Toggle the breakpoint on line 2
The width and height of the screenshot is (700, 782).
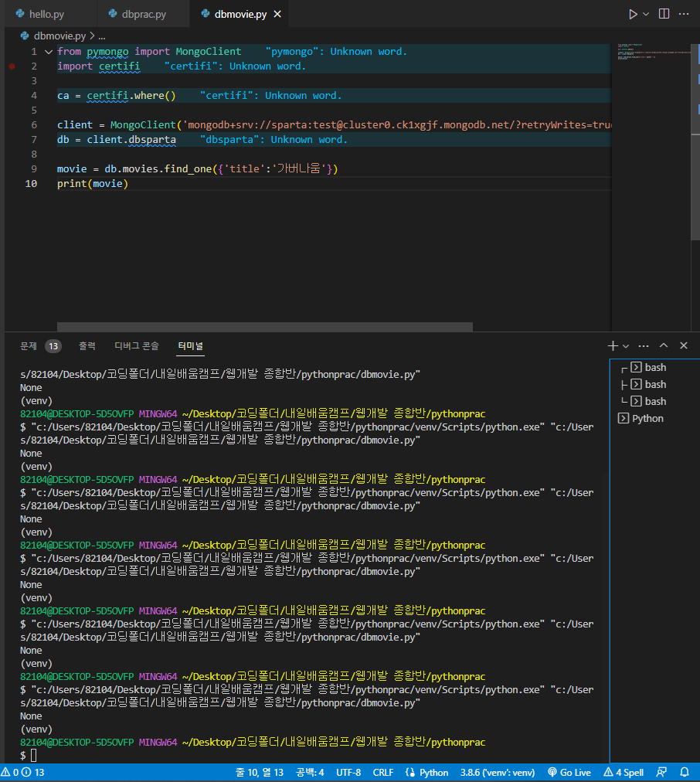click(x=12, y=66)
